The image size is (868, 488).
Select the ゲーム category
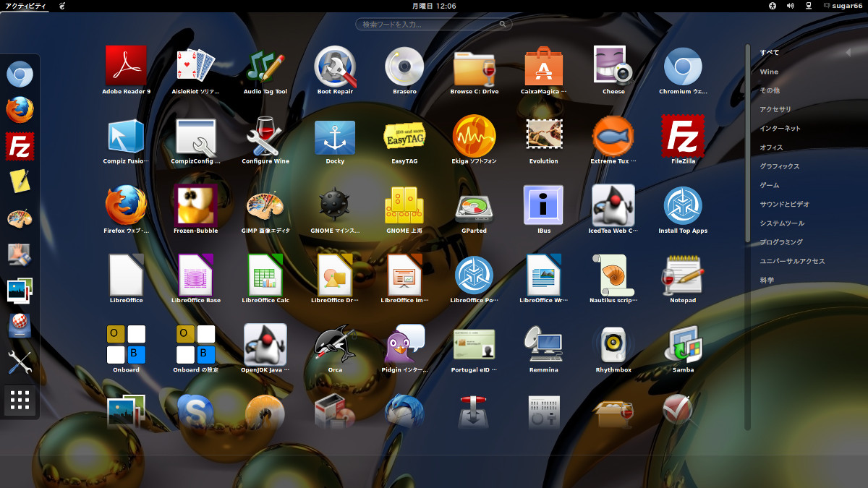coord(770,185)
